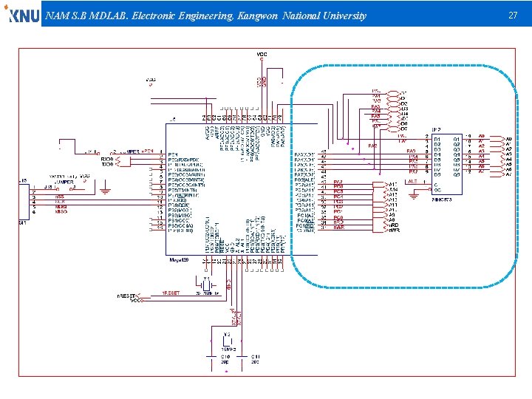
Task: Click the OC pin label on the 74HC573
Action: [x=437, y=190]
